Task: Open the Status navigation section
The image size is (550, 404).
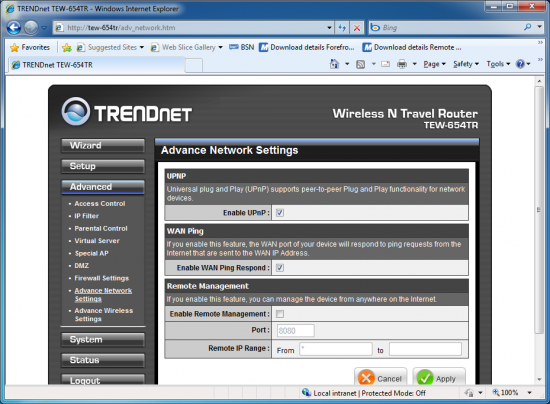Action: pos(103,360)
